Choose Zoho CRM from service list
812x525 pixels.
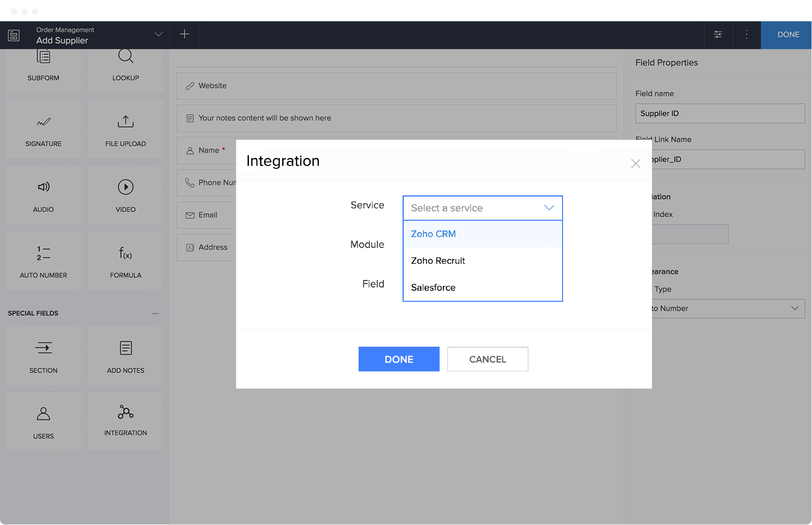tap(433, 234)
